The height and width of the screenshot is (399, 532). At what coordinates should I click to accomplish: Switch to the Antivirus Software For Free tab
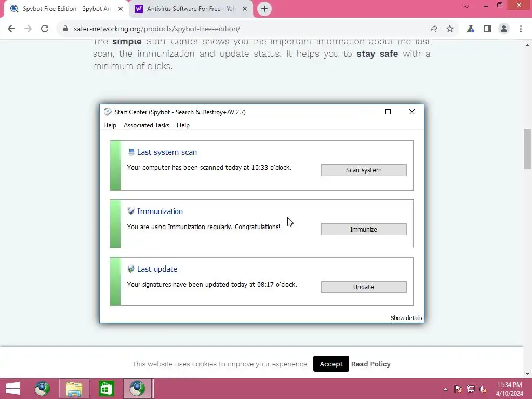pyautogui.click(x=191, y=9)
